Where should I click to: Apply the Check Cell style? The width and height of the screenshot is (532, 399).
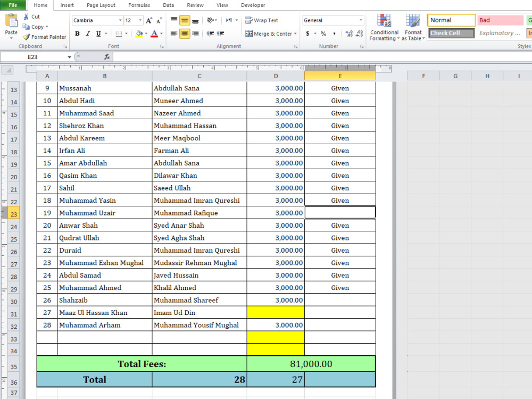[451, 33]
